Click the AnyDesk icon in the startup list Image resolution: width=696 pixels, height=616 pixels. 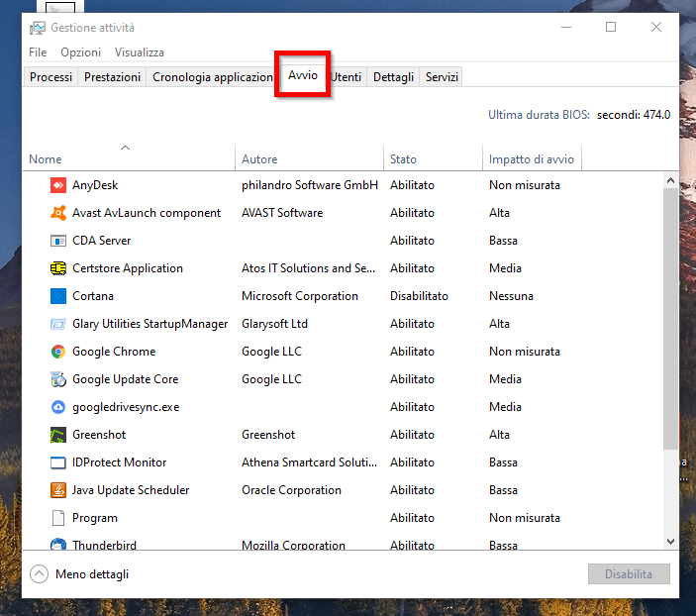click(x=58, y=185)
